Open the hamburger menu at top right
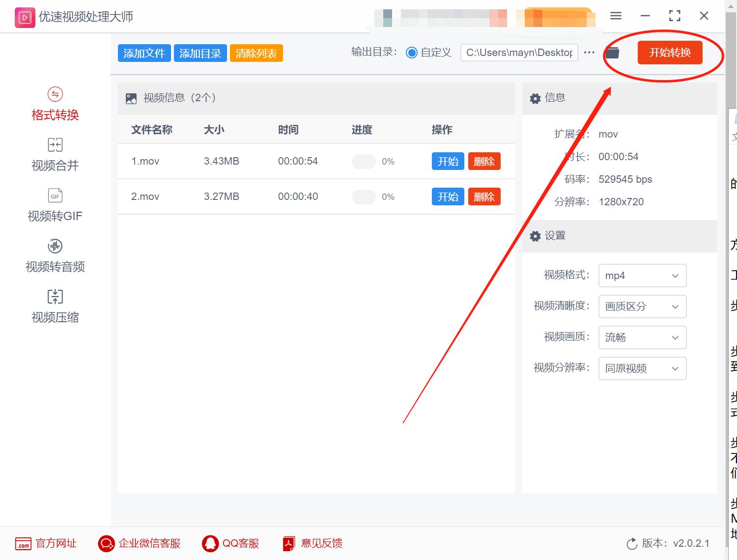This screenshot has width=737, height=560. [x=615, y=16]
